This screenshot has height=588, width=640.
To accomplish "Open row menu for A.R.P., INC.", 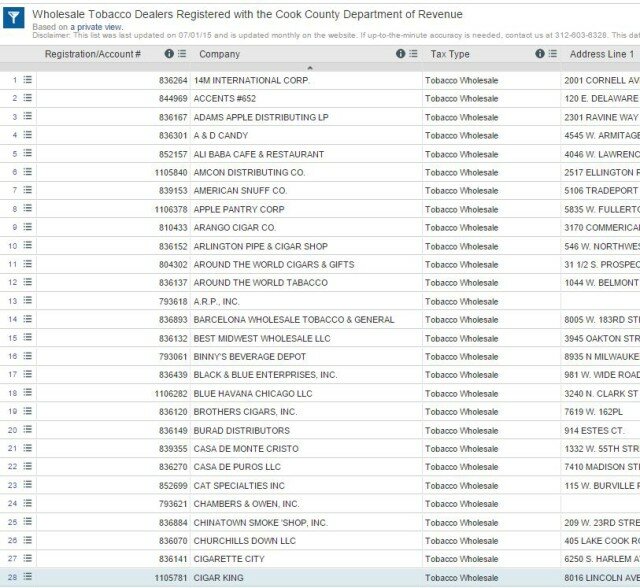I will point(27,301).
